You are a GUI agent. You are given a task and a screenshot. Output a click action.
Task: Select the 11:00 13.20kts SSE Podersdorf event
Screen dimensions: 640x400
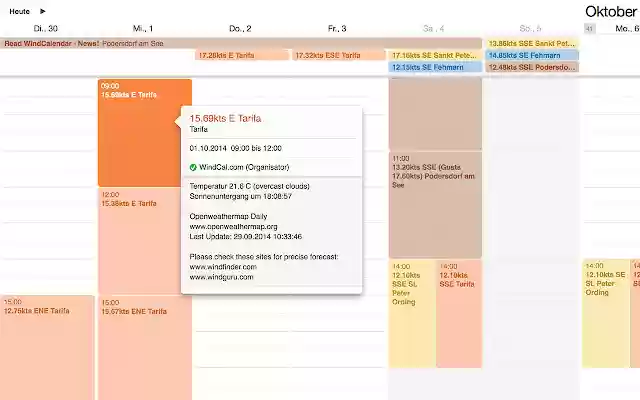click(435, 205)
